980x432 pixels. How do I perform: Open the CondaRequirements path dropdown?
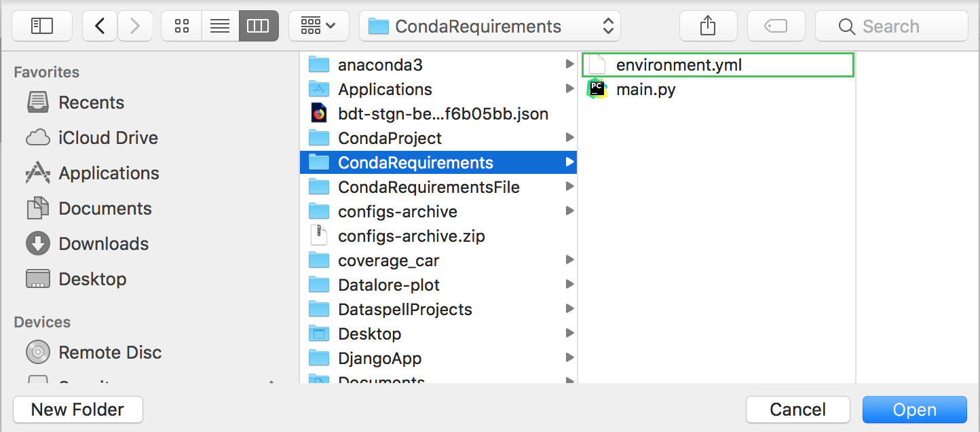[x=490, y=25]
